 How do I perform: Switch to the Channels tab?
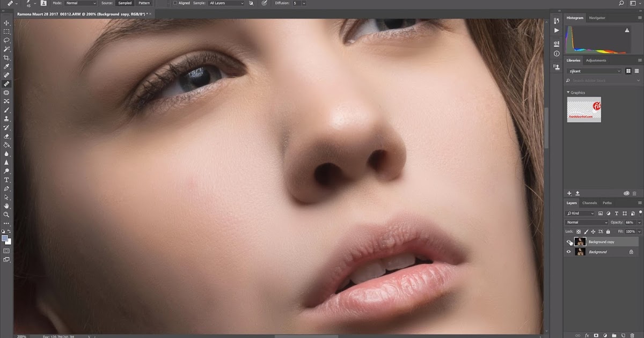(590, 203)
